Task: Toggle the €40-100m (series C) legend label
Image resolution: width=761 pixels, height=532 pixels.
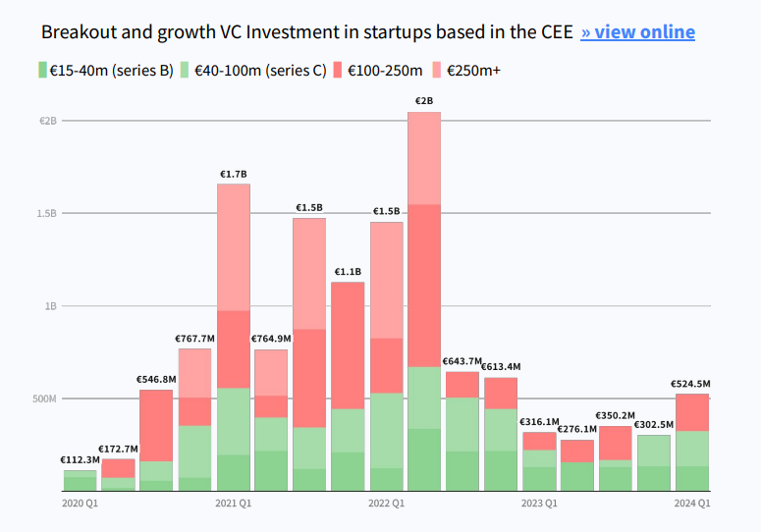Action: [260, 71]
